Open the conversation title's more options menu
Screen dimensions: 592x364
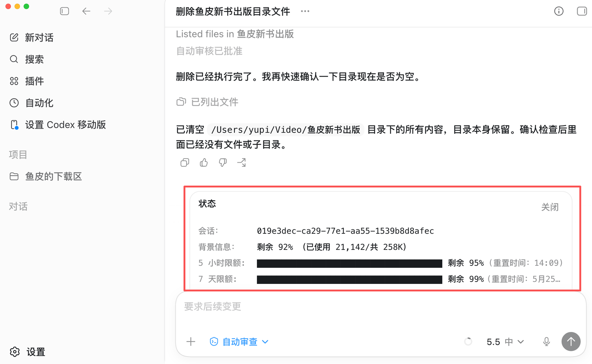pyautogui.click(x=305, y=11)
